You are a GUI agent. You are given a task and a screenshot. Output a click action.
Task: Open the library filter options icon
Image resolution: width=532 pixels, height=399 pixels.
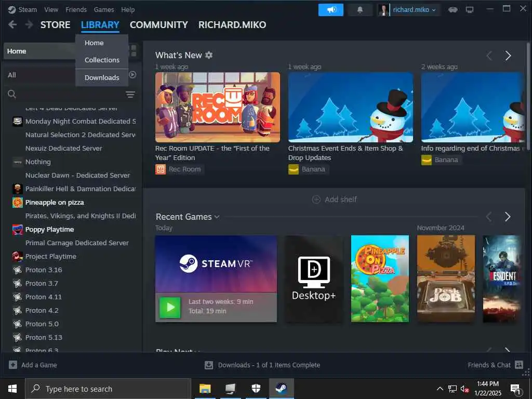point(130,95)
